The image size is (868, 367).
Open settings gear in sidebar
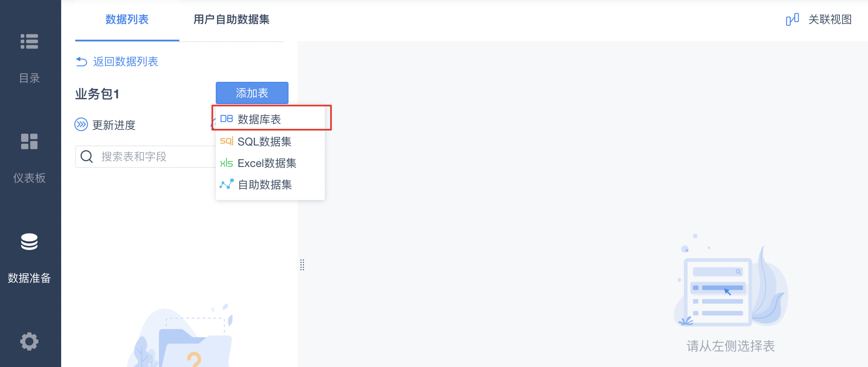(29, 342)
